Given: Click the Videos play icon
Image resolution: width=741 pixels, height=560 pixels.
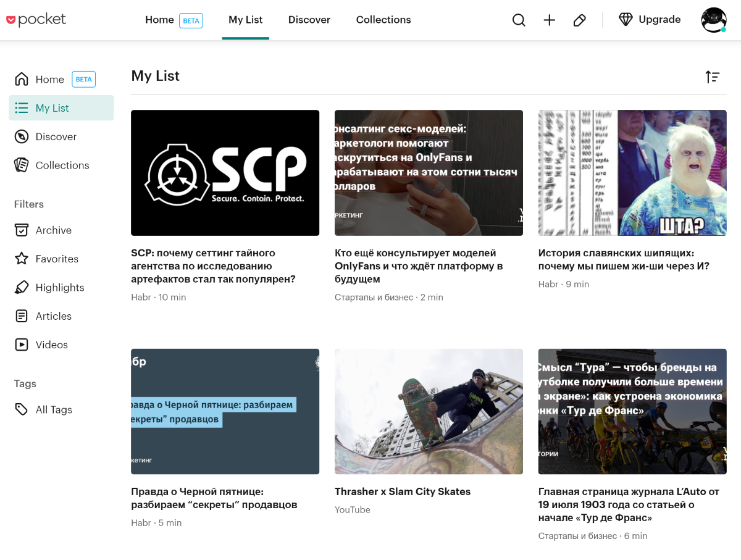Looking at the screenshot, I should (22, 345).
